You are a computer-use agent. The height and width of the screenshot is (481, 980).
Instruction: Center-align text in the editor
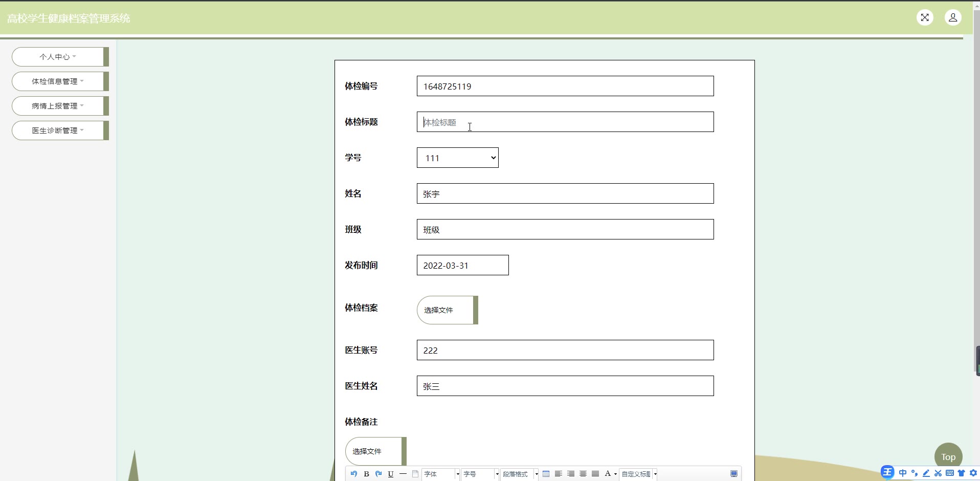(583, 474)
